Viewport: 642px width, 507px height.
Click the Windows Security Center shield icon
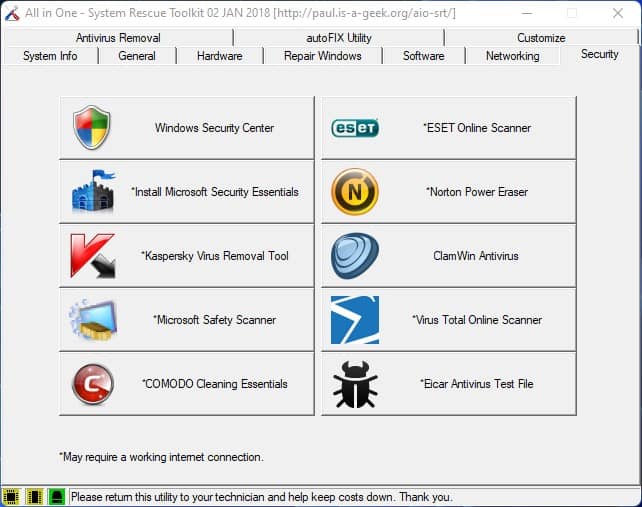point(92,127)
